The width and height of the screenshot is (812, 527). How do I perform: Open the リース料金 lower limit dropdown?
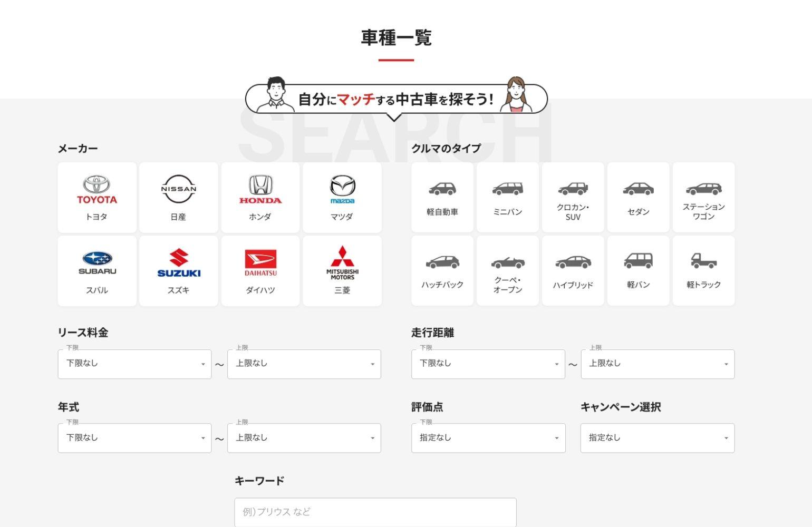[134, 364]
